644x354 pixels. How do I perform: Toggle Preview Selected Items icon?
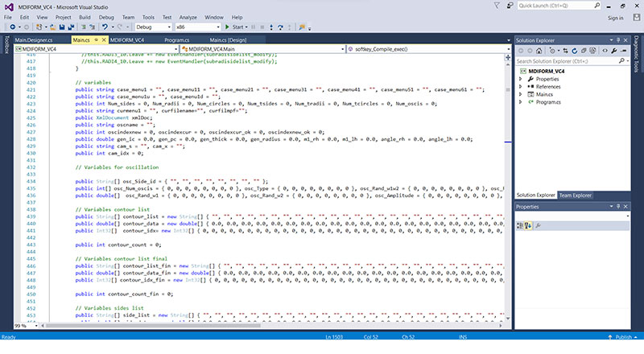point(623,51)
